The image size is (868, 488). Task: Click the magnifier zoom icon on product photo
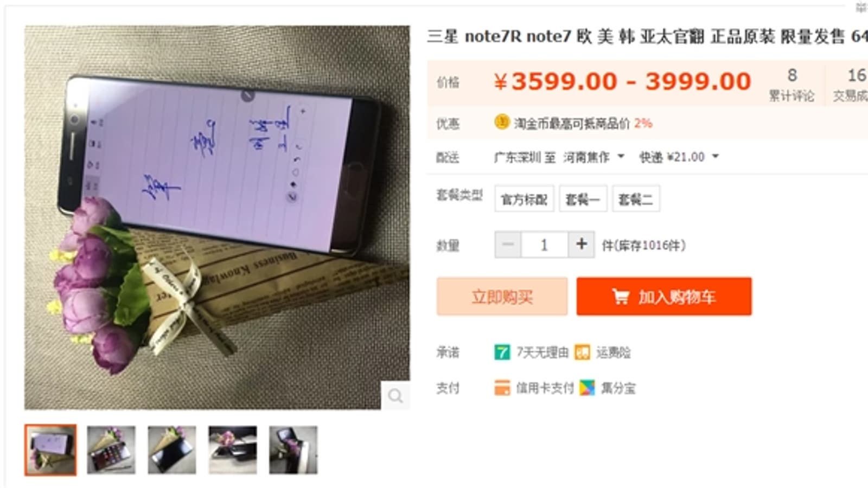(x=395, y=396)
